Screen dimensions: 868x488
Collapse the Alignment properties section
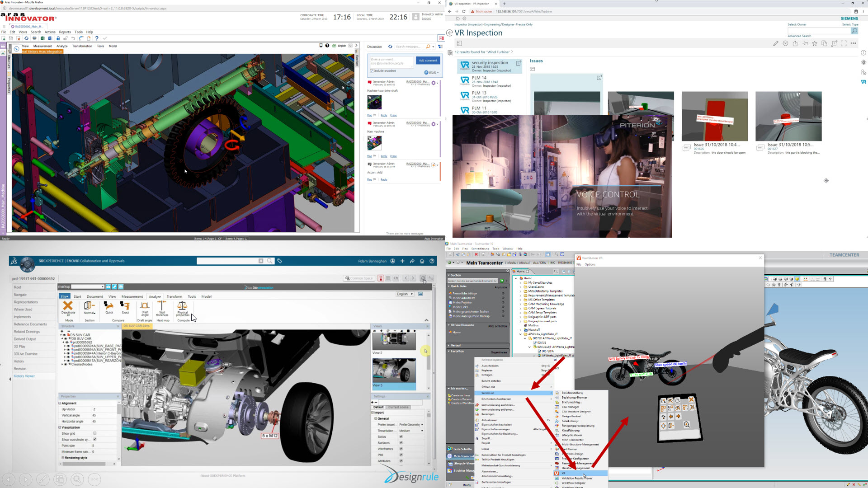click(60, 403)
